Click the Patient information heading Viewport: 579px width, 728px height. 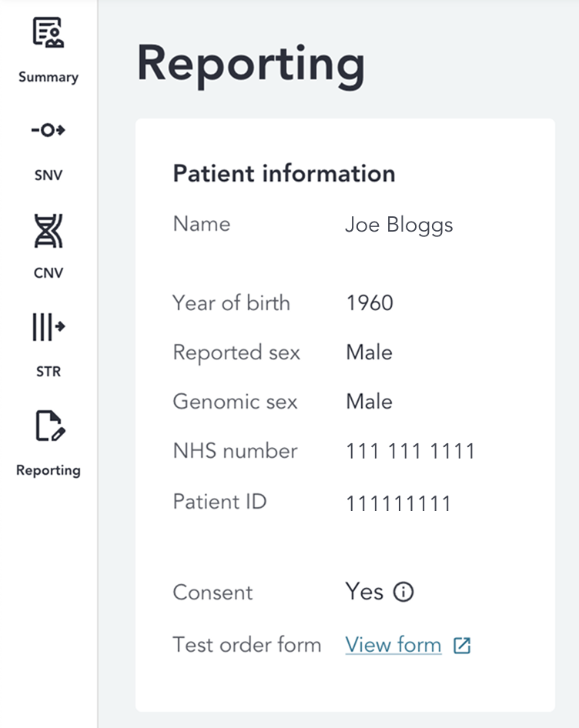click(x=284, y=173)
